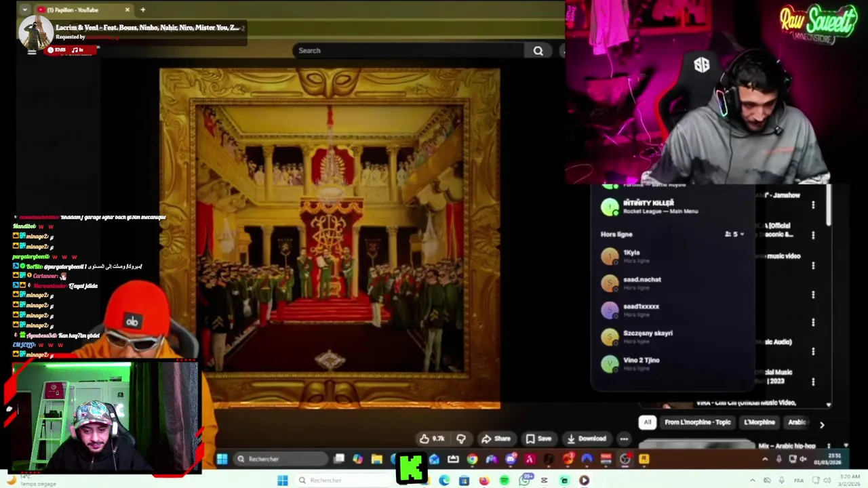Image resolution: width=868 pixels, height=488 pixels.
Task: Toggle muted volume icon in inner tray
Action: pos(803,459)
